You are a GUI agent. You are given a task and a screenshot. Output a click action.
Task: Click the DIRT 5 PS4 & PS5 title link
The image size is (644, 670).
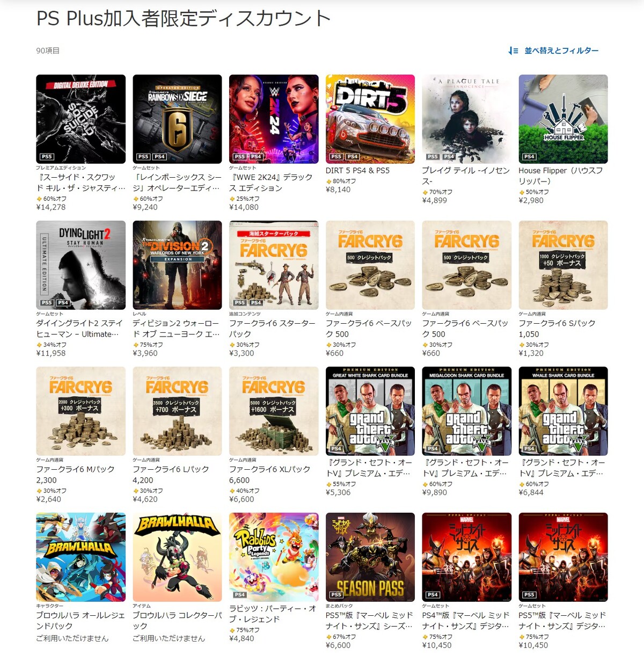click(357, 171)
